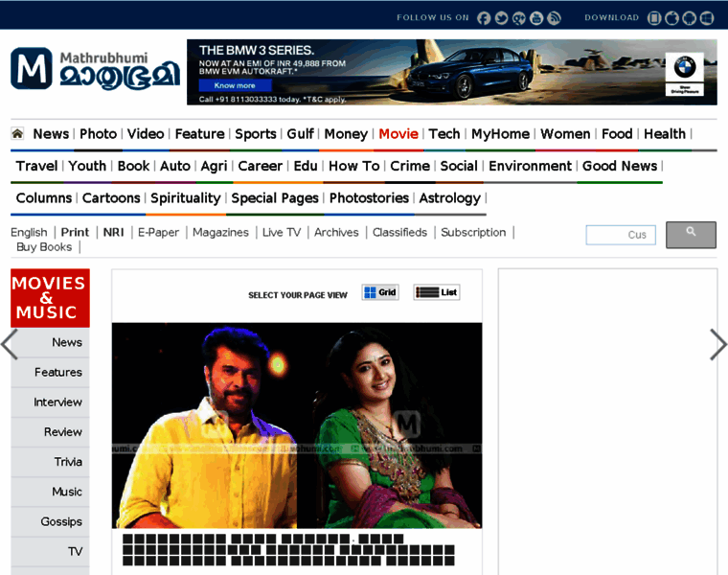Go to homepage via home icon

tap(17, 134)
